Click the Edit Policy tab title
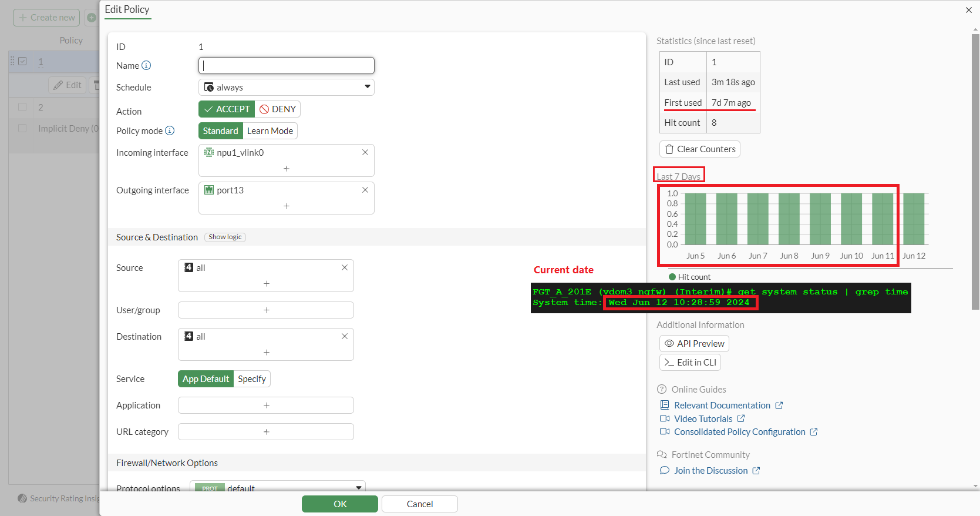 click(x=127, y=9)
